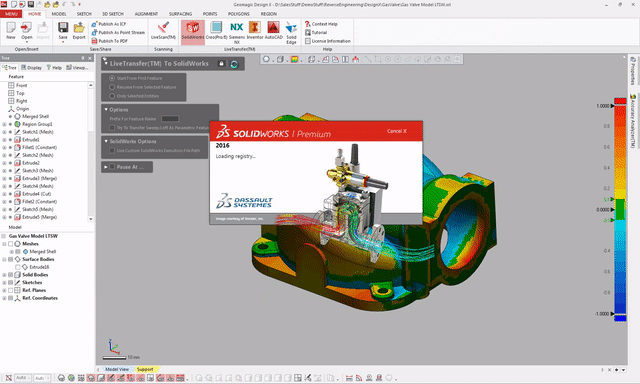Collapse the Options section
The image size is (640, 384).
106,109
